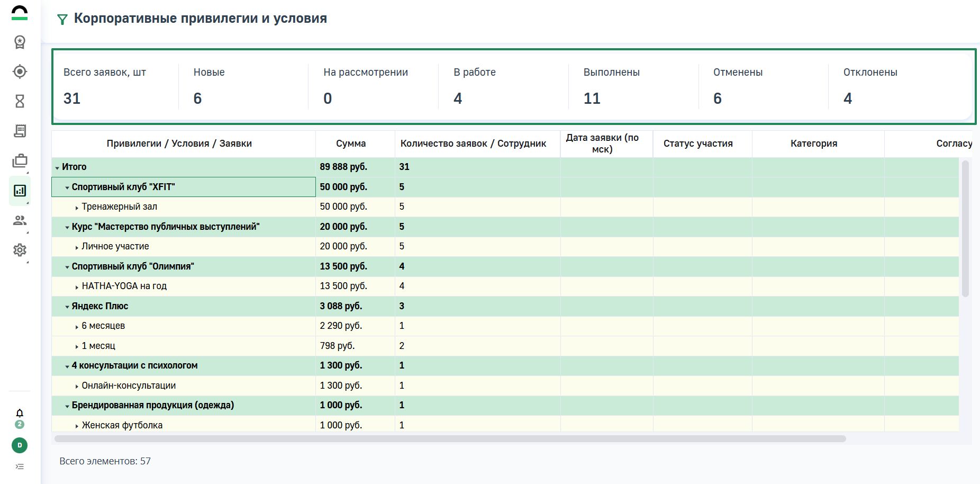Open the filter funnel icon beside title
Viewport: 980px width, 484px height.
pos(62,20)
